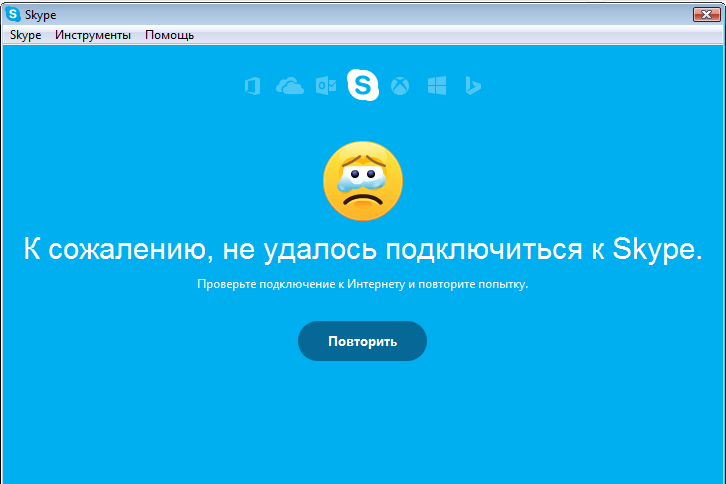Open the Skype menu
Viewport: 726px width, 484px height.
(25, 35)
